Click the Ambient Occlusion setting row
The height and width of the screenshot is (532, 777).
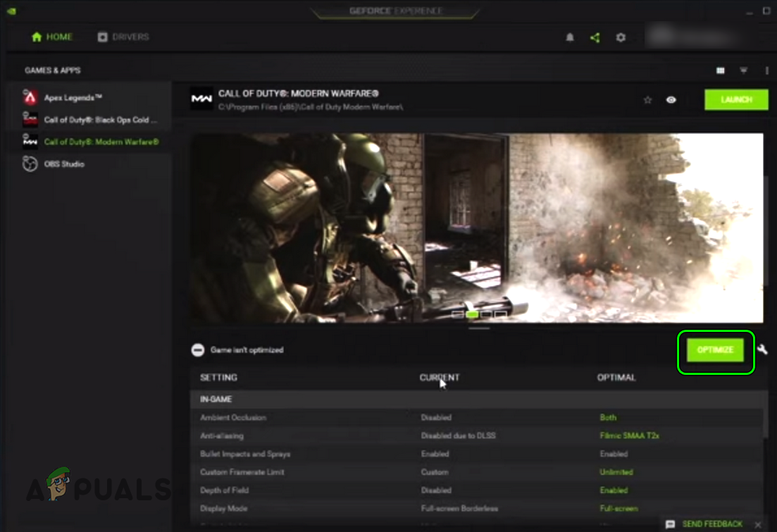pyautogui.click(x=477, y=417)
